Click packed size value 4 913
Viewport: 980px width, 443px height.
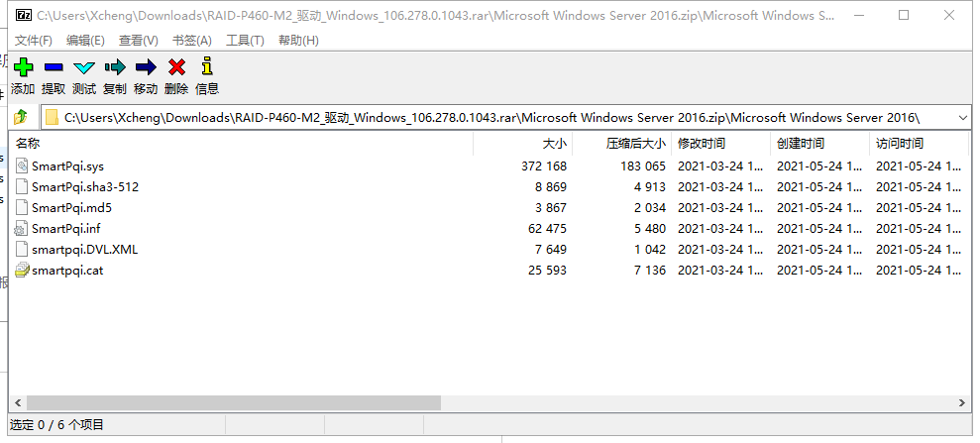point(650,187)
